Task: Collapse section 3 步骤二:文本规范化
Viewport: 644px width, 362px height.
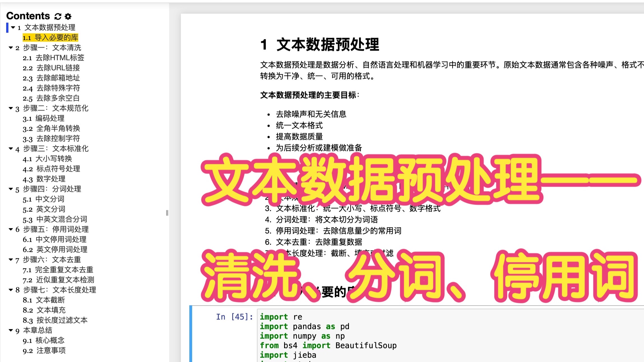Action: [x=11, y=108]
